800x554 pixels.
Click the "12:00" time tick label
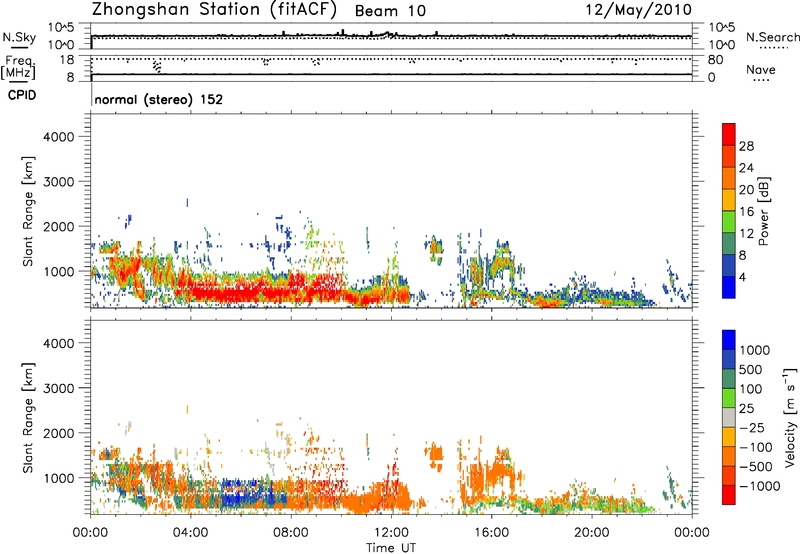[x=391, y=533]
